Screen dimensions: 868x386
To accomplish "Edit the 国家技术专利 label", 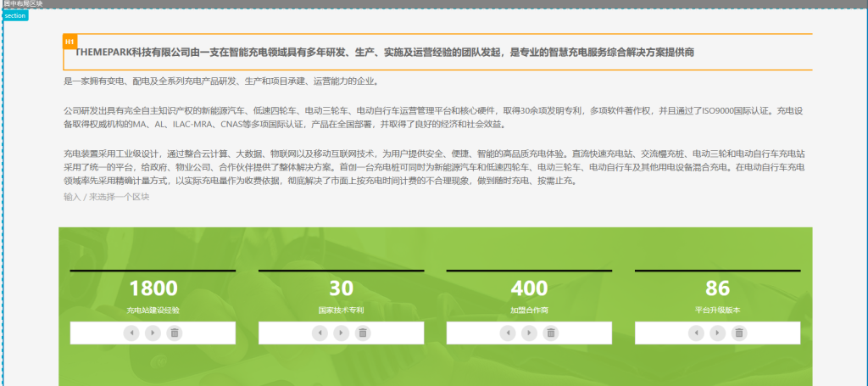I will click(341, 310).
